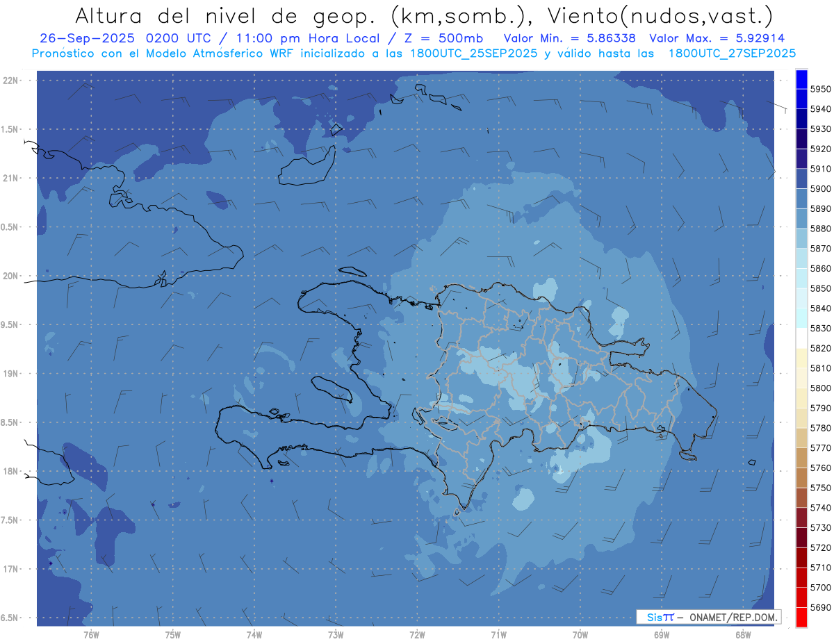Image resolution: width=834 pixels, height=644 pixels.
Task: Click the 'Valor Max. = 5.92914' text
Action: pyautogui.click(x=717, y=38)
